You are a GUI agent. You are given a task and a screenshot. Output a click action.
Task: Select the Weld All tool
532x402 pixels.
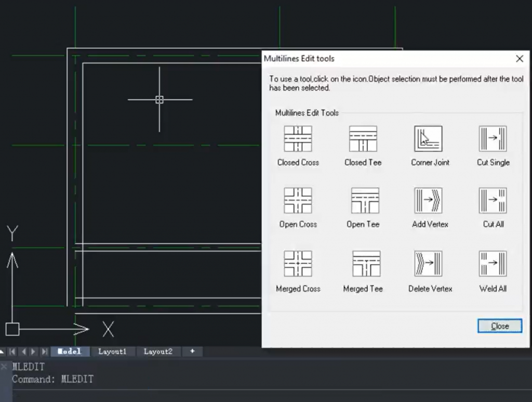click(x=493, y=264)
